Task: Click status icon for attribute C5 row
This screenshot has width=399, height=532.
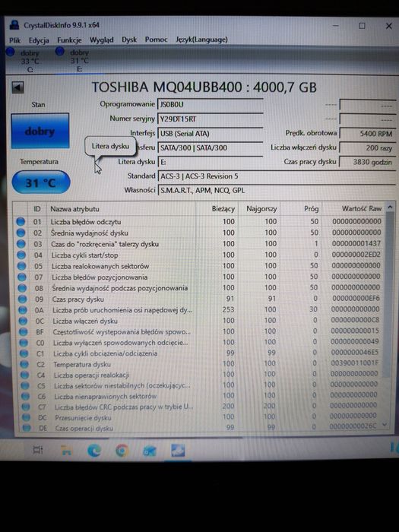Action: pyautogui.click(x=25, y=385)
